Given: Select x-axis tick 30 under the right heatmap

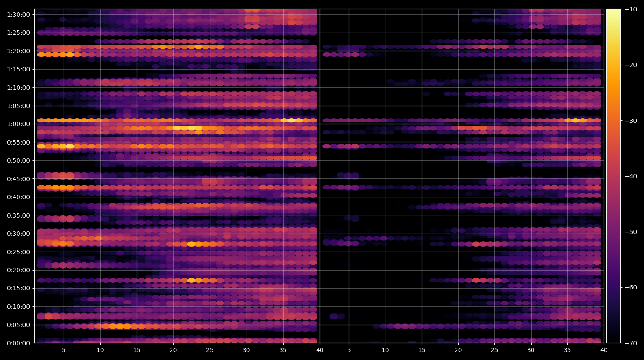Looking at the screenshot, I should pyautogui.click(x=531, y=350).
